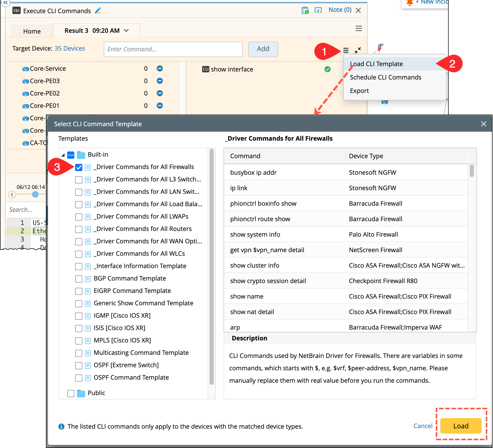Click the timeline slider handle
The height and width of the screenshot is (448, 493).
pos(35,195)
